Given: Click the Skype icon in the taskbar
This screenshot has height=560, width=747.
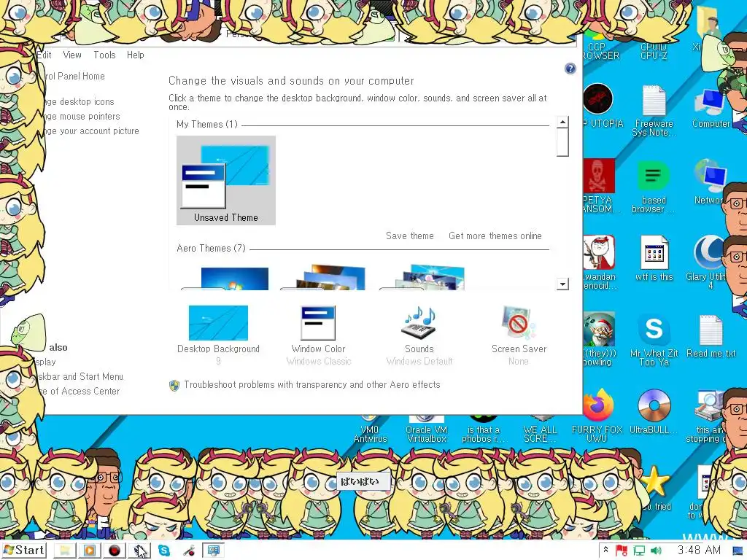Looking at the screenshot, I should click(x=164, y=551).
